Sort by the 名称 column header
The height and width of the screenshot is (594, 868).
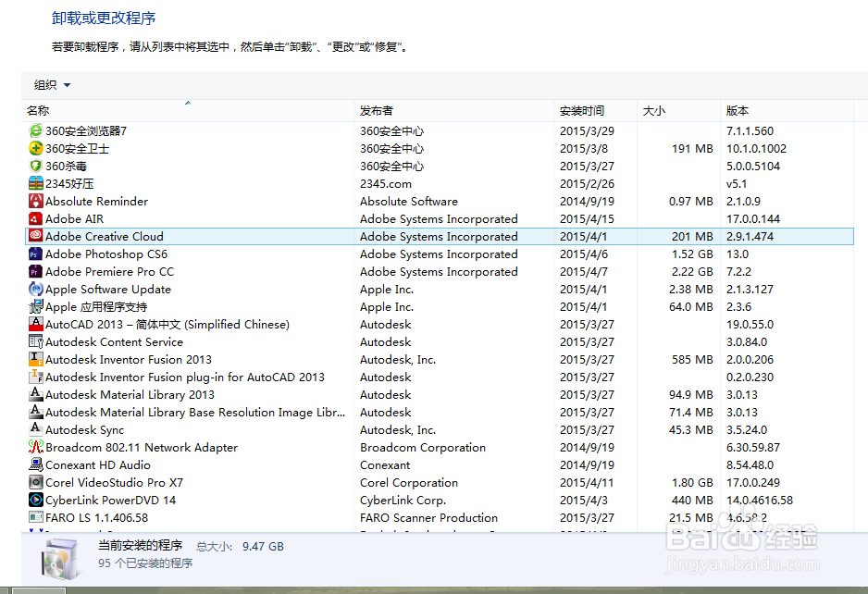pos(188,111)
